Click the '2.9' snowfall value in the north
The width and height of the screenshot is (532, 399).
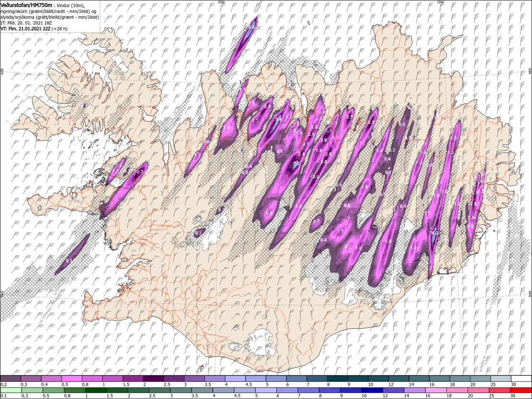(x=267, y=107)
